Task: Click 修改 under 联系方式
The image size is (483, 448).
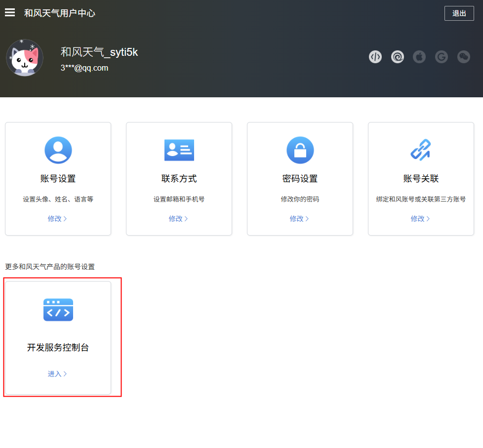Action: tap(178, 218)
